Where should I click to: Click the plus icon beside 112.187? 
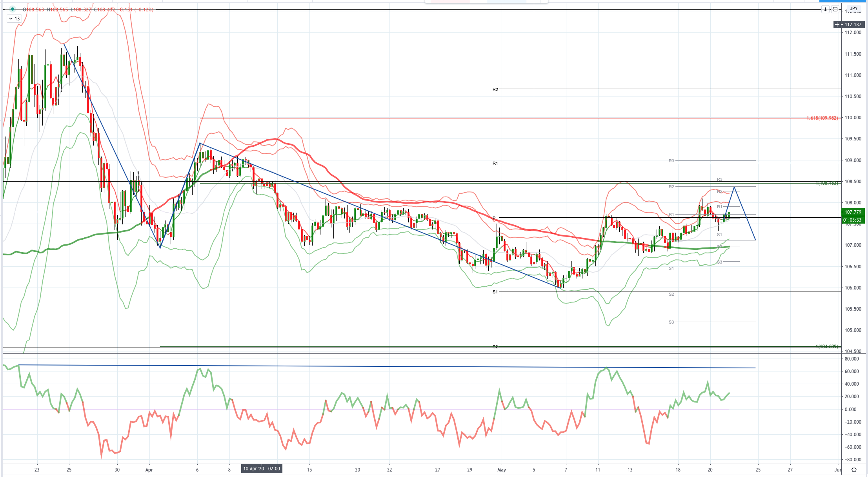837,24
